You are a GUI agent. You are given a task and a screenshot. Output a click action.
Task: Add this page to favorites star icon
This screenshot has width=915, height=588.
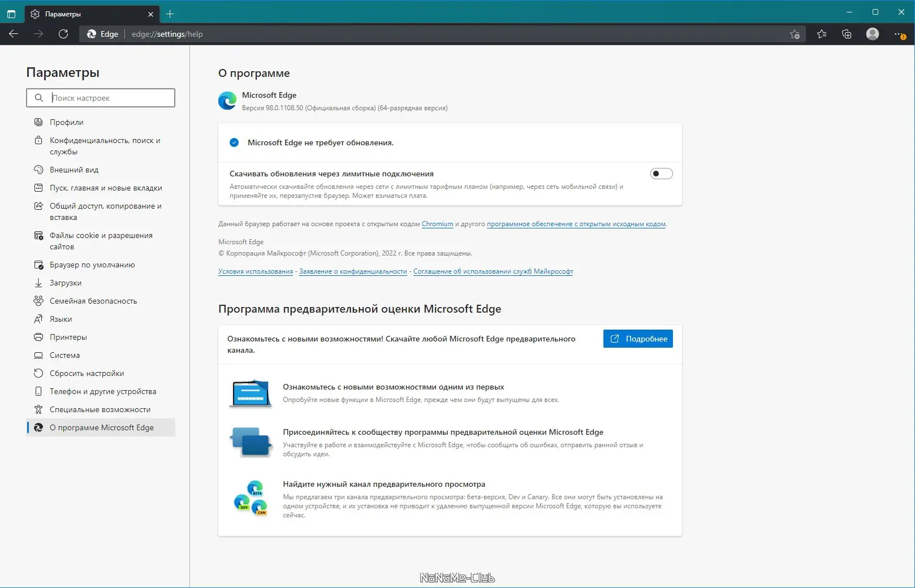[795, 34]
